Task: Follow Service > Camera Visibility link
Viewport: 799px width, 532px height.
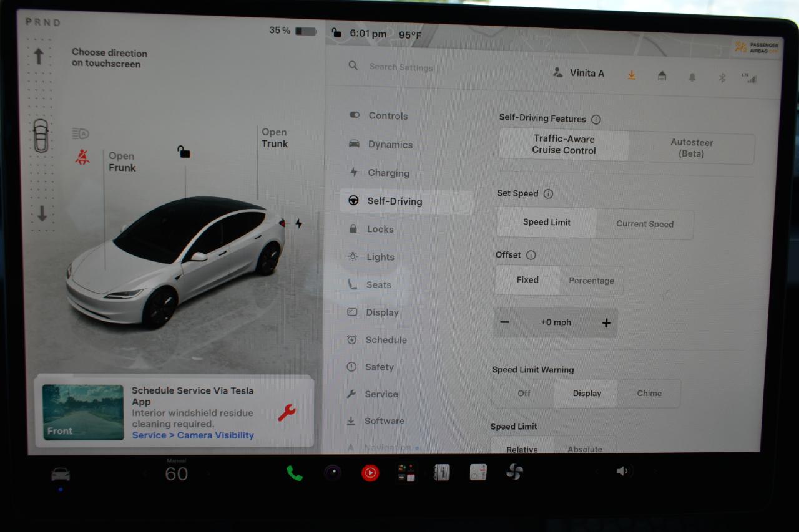Action: 193,435
